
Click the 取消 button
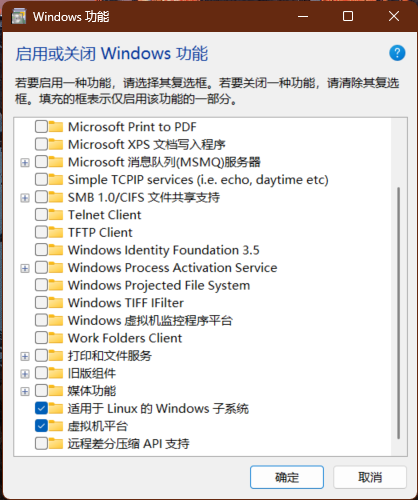(x=370, y=477)
